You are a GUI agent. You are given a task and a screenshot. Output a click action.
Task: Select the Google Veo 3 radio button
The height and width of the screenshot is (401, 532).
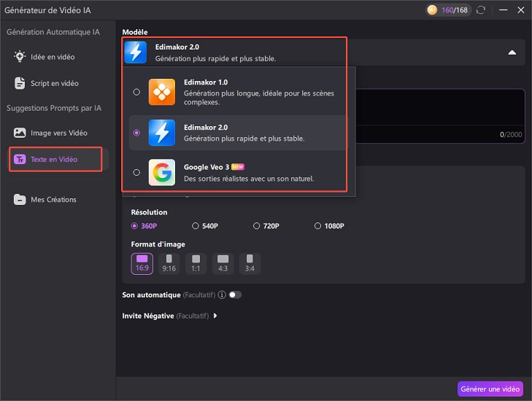click(x=136, y=173)
